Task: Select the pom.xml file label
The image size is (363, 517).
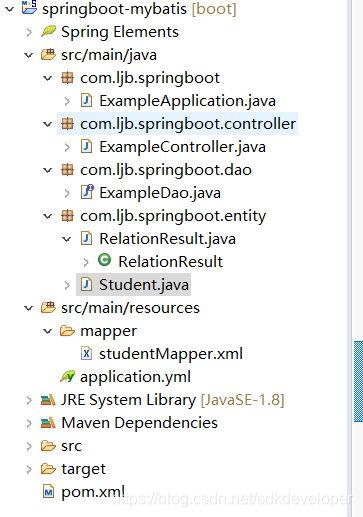Action: (x=93, y=492)
